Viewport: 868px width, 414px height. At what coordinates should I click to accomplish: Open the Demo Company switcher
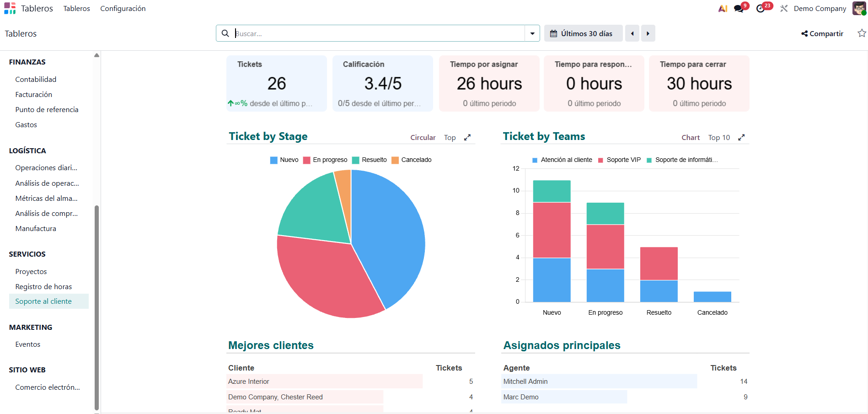click(820, 9)
